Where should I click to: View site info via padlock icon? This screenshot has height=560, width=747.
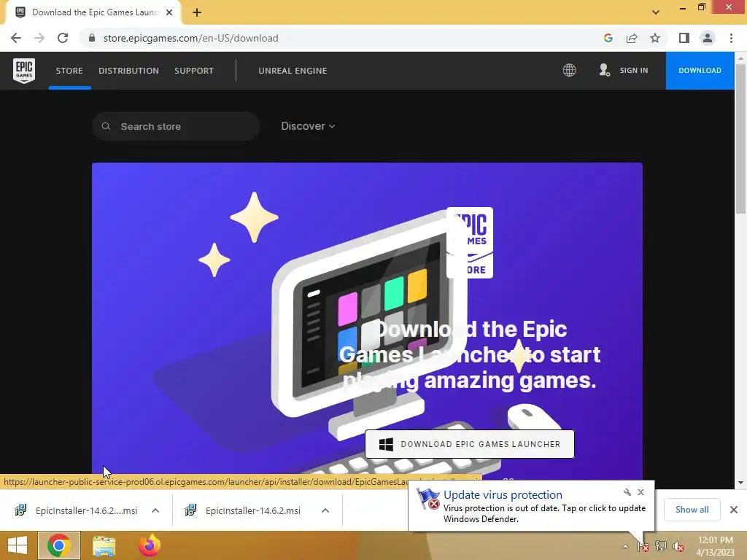tap(92, 38)
